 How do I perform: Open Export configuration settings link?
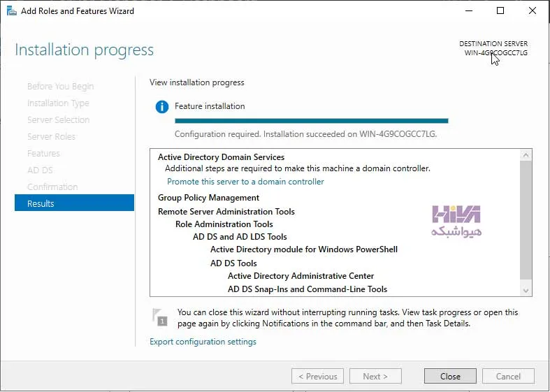coord(203,342)
